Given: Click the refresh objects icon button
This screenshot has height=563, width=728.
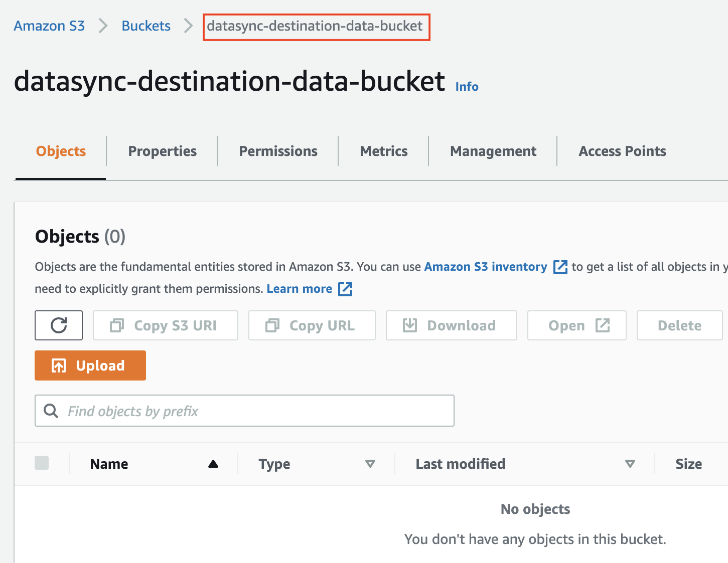Looking at the screenshot, I should 59,325.
